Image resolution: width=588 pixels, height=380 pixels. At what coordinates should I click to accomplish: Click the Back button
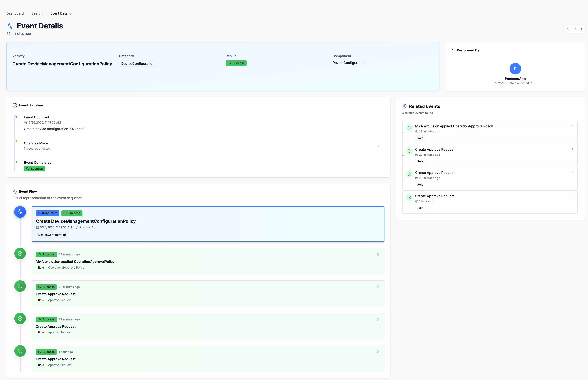[574, 29]
